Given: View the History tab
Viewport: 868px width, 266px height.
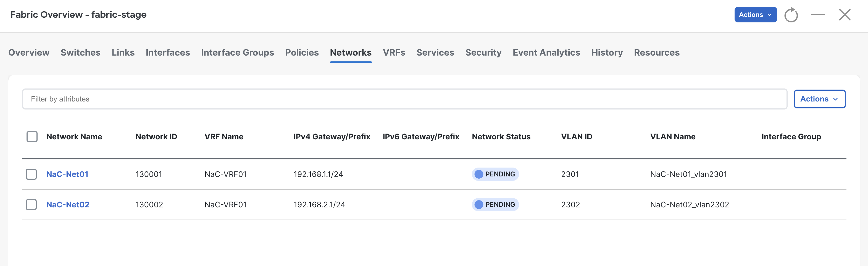Looking at the screenshot, I should click(x=607, y=53).
